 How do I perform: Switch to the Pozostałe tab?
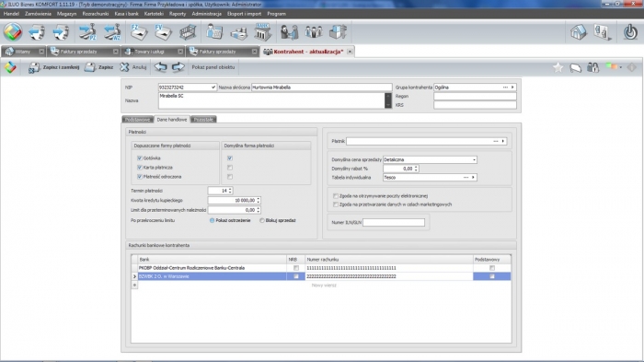[x=203, y=120]
